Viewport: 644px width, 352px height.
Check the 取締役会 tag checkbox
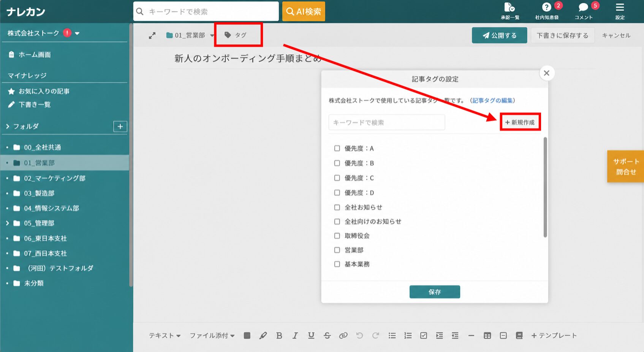tap(337, 236)
